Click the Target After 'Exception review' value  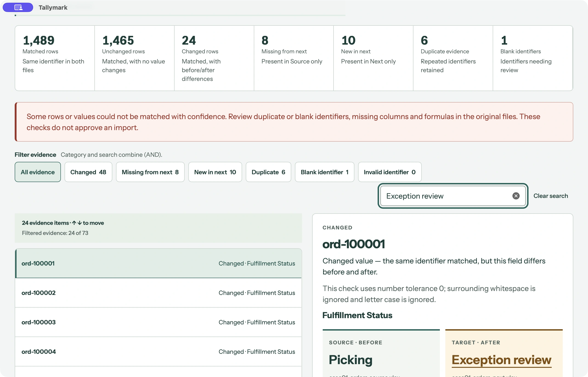[501, 360]
